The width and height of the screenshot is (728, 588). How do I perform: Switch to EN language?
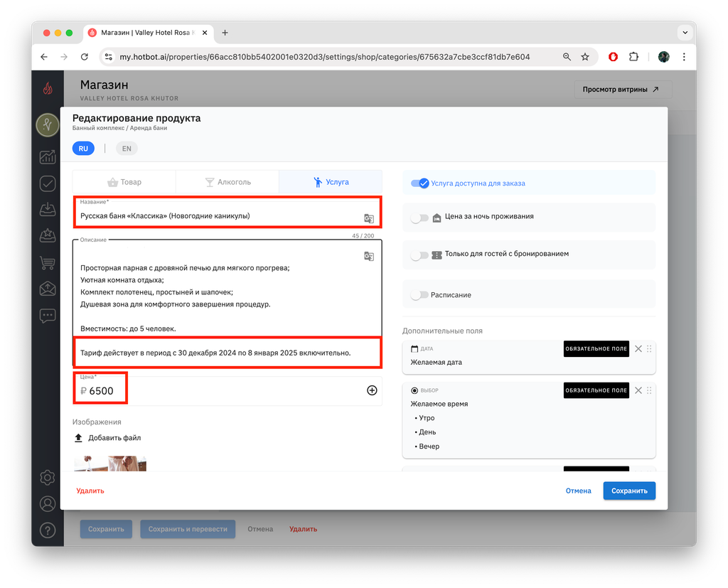click(x=127, y=149)
